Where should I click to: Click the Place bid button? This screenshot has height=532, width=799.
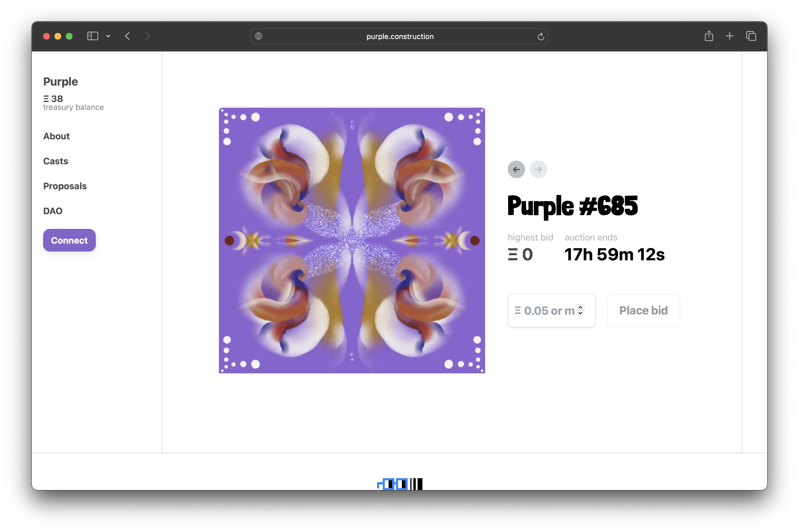[643, 310]
